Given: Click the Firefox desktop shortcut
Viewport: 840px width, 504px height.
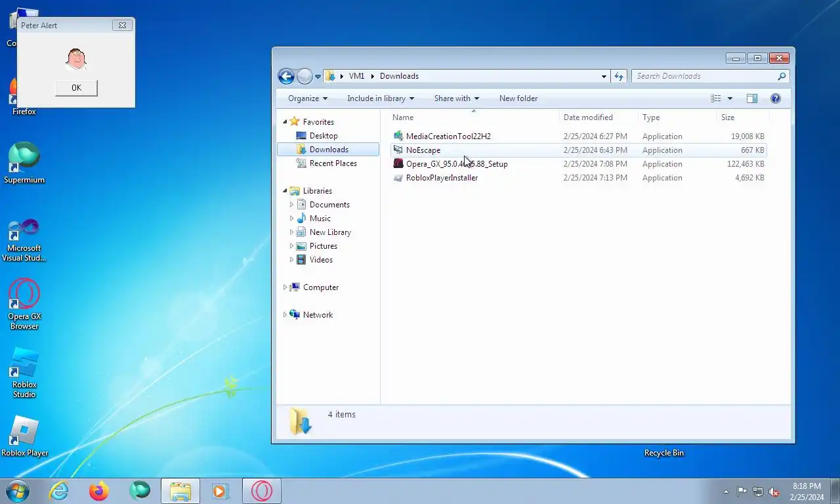Looking at the screenshot, I should click(x=24, y=95).
